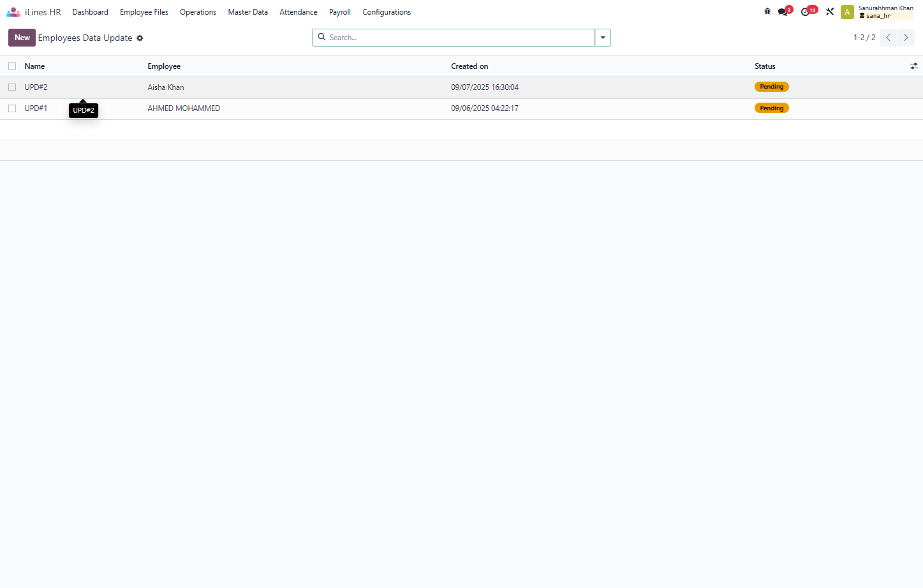Click the 09/07/2025 16:30:04 date cell
The image size is (923, 588).
click(485, 87)
